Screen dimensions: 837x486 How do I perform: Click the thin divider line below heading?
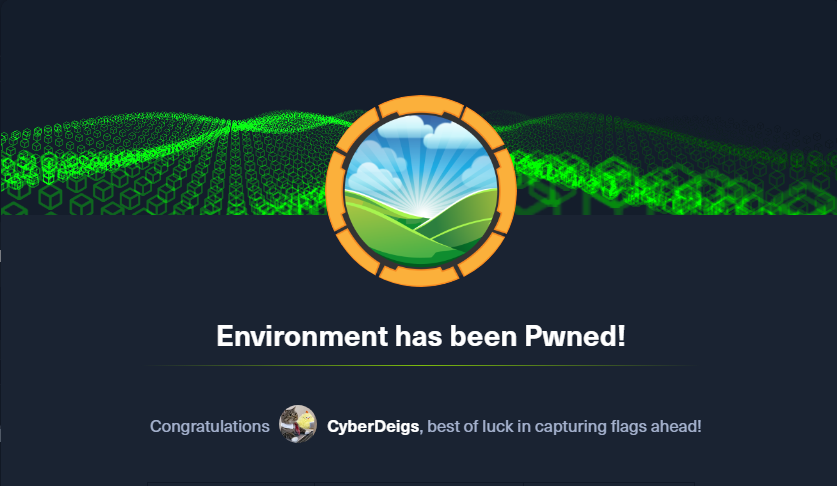pos(422,365)
